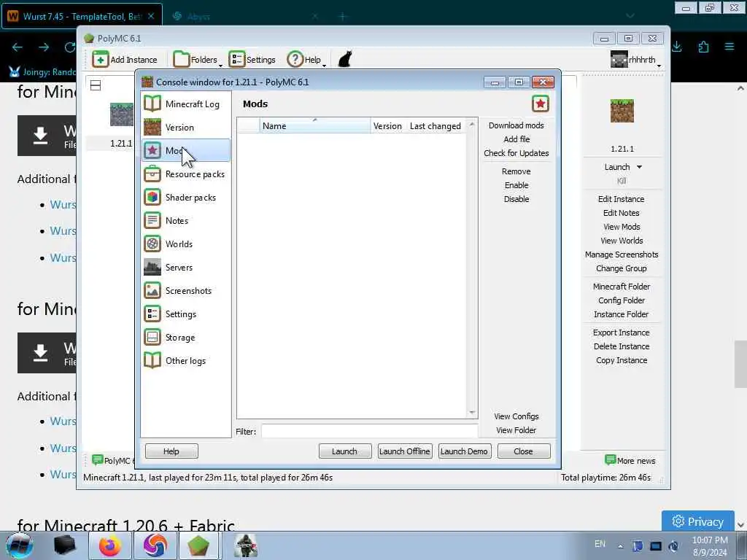Sort mods by Last changed column
Screen dimensions: 747x560
pos(435,125)
